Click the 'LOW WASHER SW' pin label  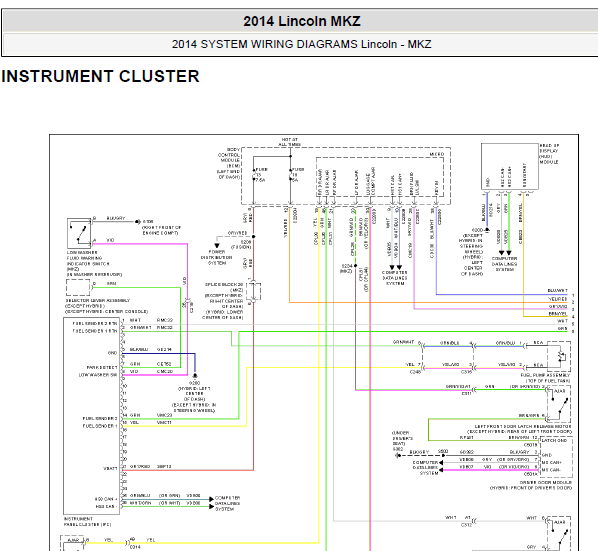pos(98,375)
